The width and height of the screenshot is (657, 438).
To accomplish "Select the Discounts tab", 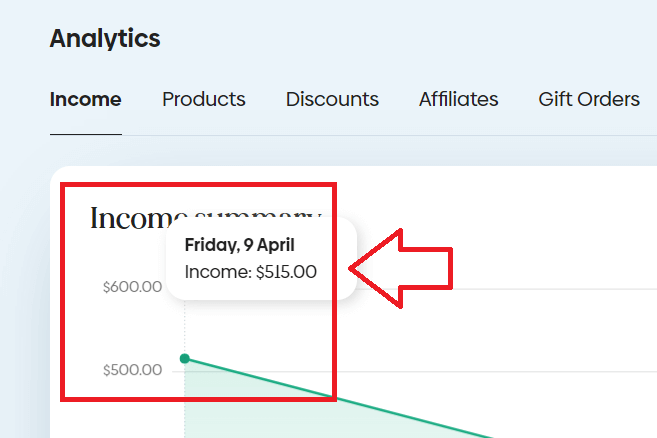I will pos(332,99).
